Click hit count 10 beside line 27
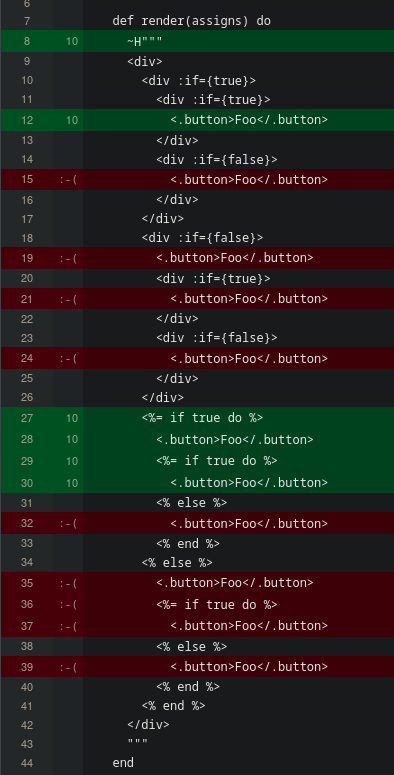The height and width of the screenshot is (775, 394). pos(72,418)
